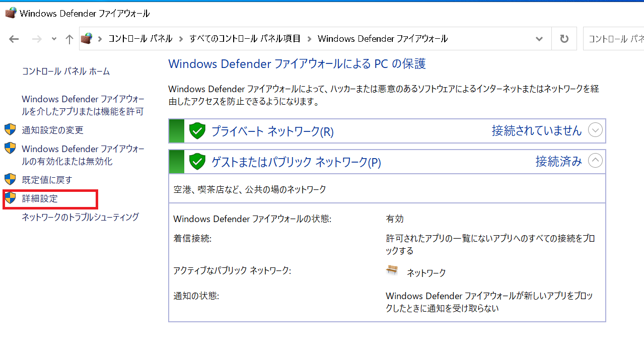Viewport: 644px width, 353px height.
Task: Click the up-level arrow icon
Action: 69,39
